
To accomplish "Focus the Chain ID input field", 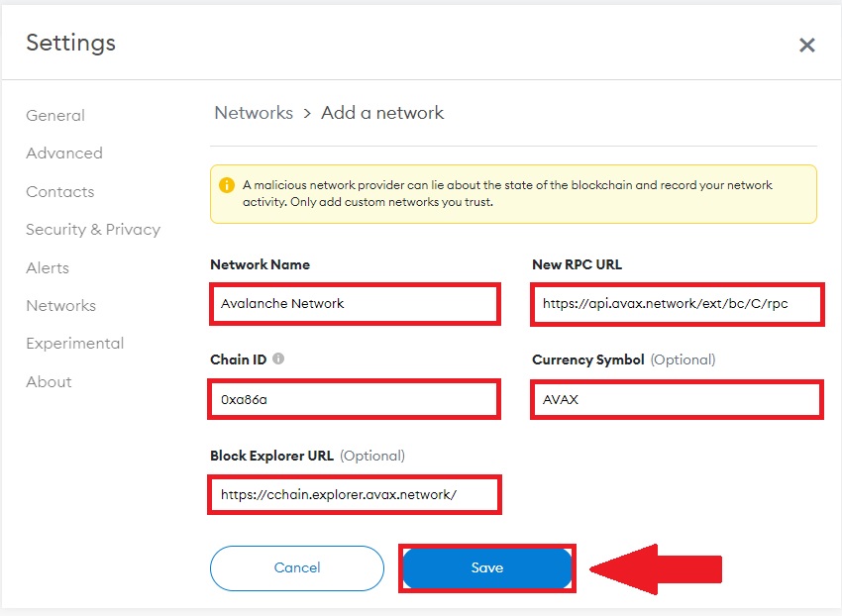I will 354,399.
